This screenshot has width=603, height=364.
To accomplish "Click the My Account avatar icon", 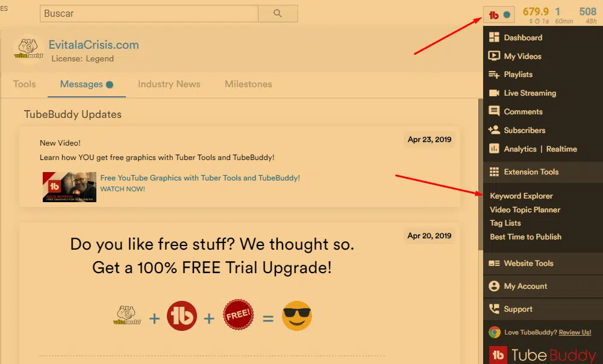I will (494, 286).
